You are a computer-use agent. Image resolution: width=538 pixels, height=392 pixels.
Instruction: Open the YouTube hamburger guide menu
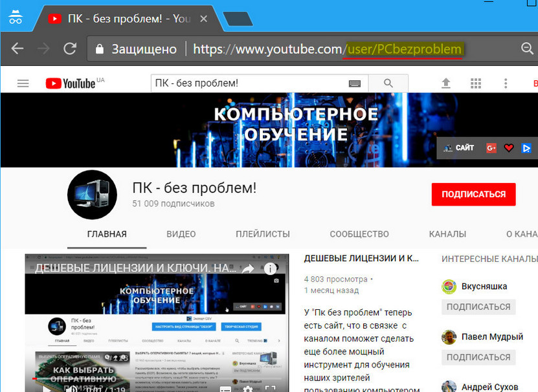pos(23,83)
